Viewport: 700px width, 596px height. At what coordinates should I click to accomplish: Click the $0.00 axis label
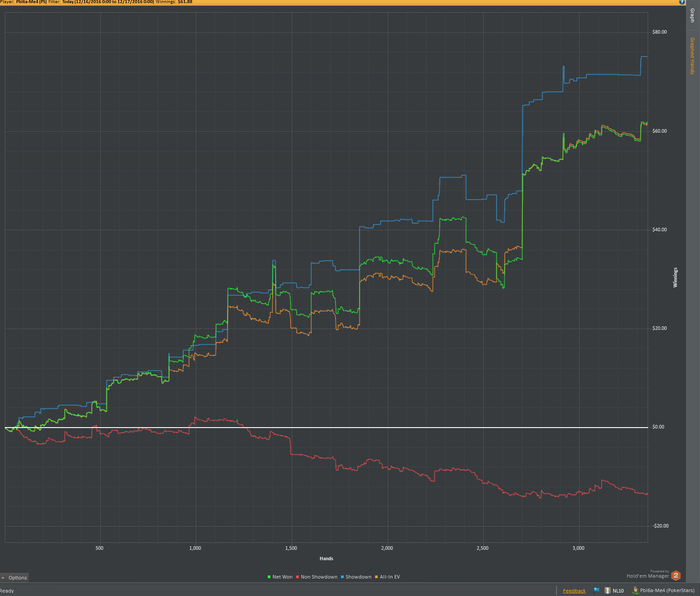(x=658, y=427)
